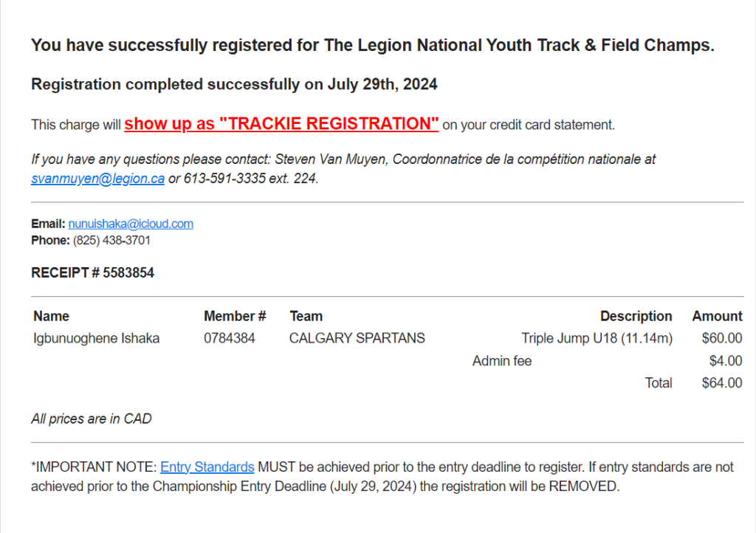This screenshot has height=533, width=756.
Task: Click the All prices are in CAD note
Action: 92,419
